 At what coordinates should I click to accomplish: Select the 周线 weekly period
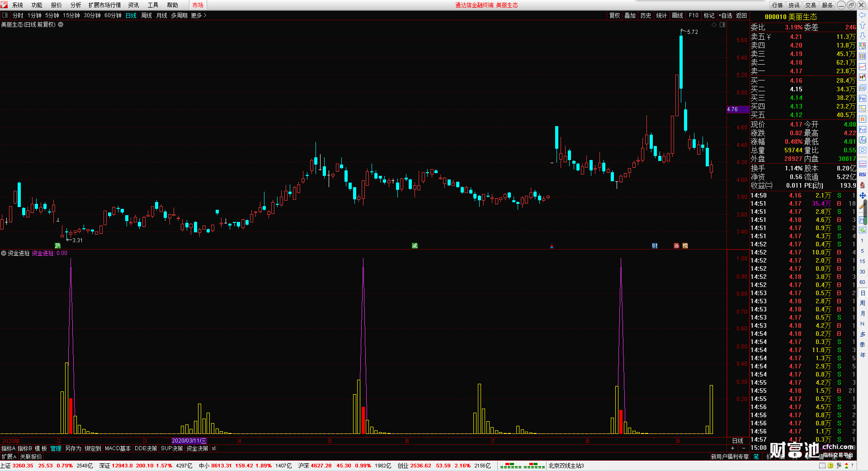click(146, 15)
